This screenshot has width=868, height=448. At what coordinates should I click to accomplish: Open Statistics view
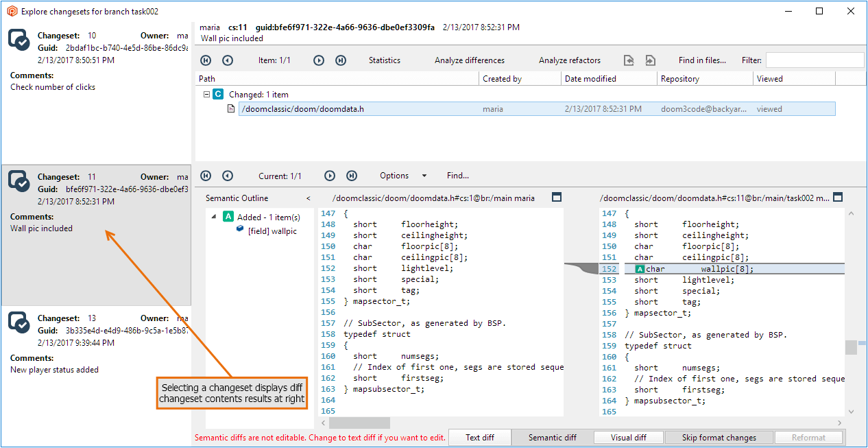click(x=385, y=60)
